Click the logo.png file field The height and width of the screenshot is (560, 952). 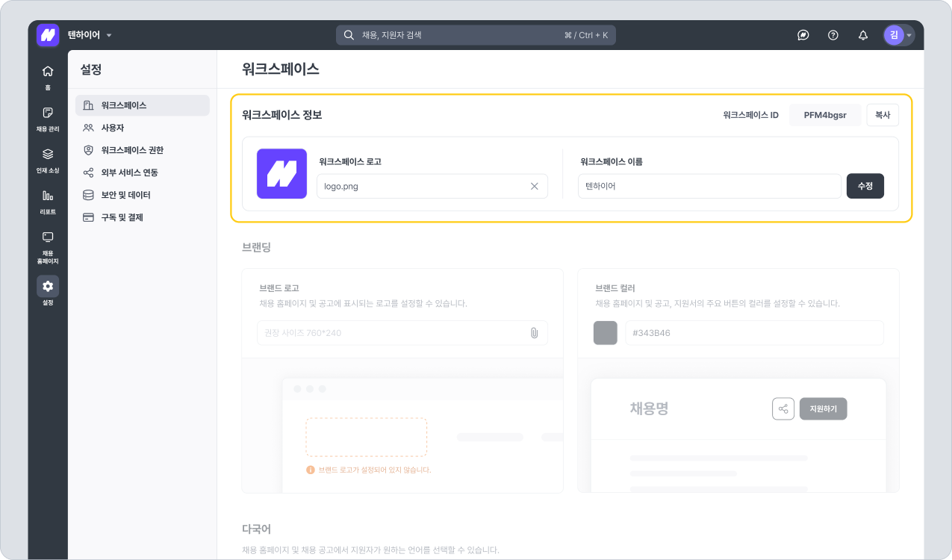(432, 186)
